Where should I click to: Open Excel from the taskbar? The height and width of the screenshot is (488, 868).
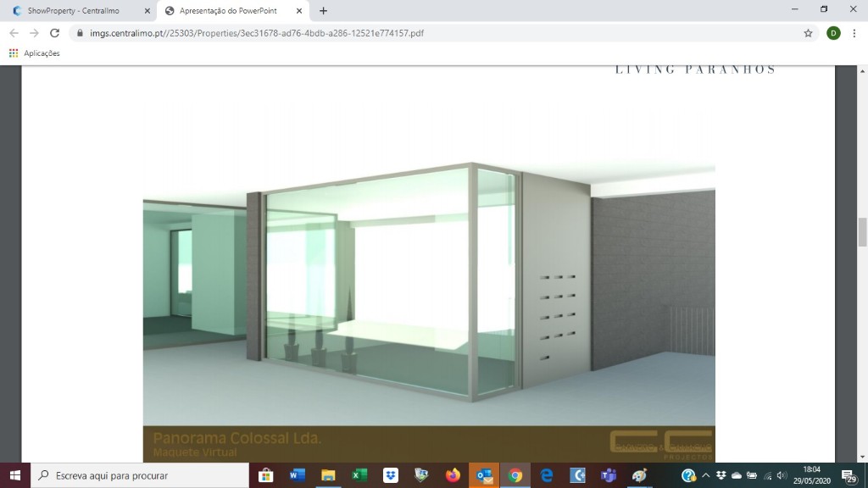359,475
